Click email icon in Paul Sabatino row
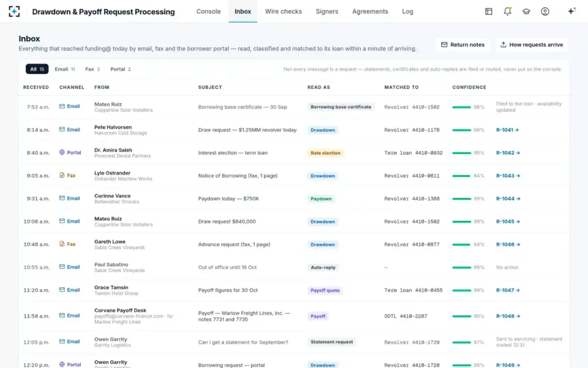 [x=62, y=267]
